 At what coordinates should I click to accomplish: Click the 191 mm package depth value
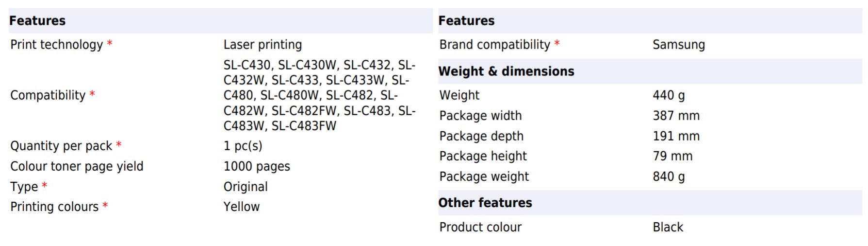coord(676,136)
